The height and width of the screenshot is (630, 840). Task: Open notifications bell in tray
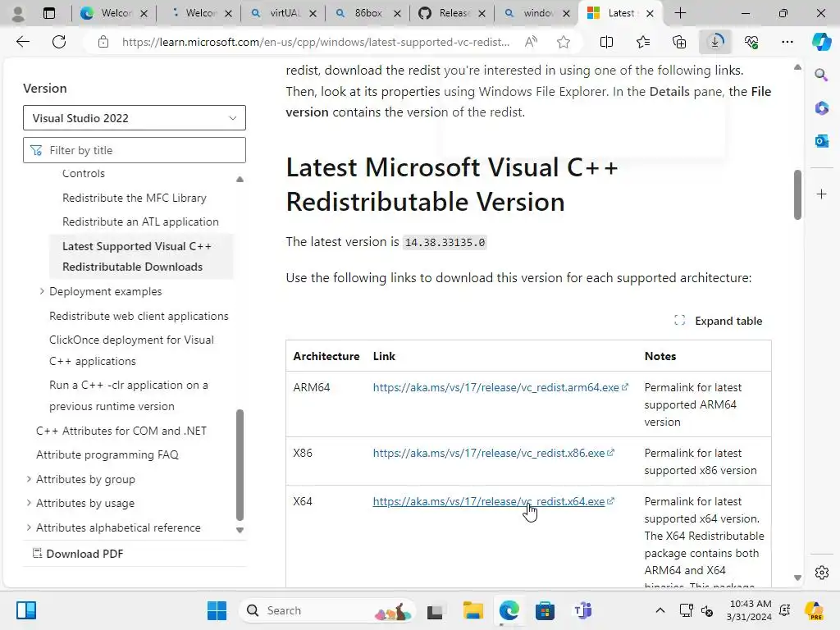pos(785,610)
